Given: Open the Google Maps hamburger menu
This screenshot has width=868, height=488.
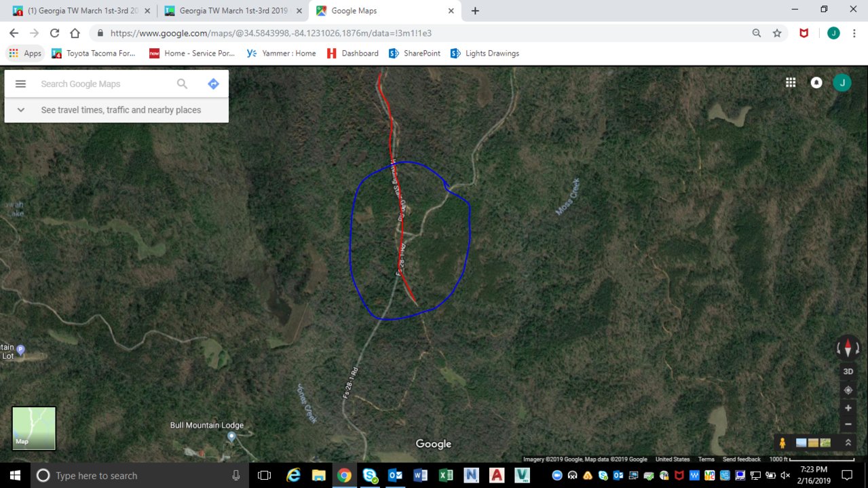Looking at the screenshot, I should pos(20,83).
